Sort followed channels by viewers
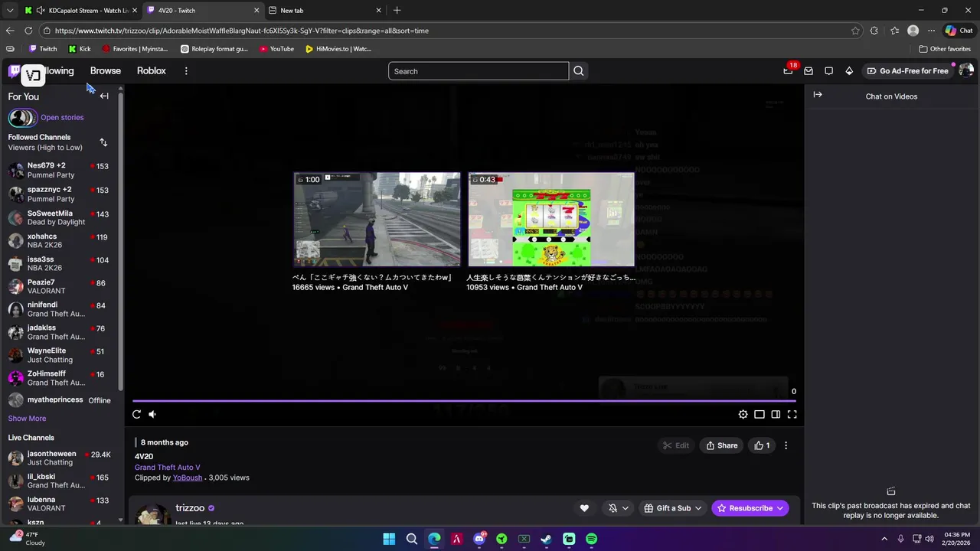980x551 pixels. [x=103, y=142]
